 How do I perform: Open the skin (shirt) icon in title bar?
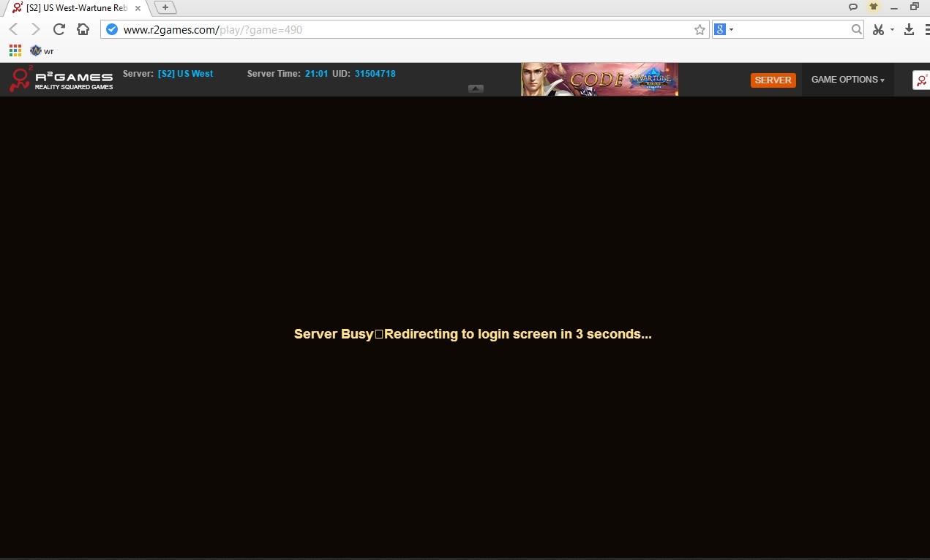(873, 7)
